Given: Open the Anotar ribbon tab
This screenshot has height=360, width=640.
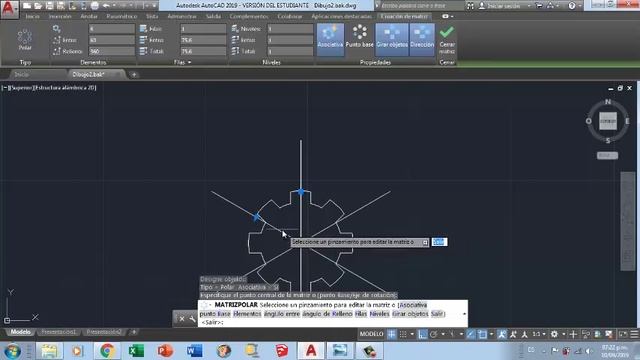Looking at the screenshot, I should click(89, 16).
